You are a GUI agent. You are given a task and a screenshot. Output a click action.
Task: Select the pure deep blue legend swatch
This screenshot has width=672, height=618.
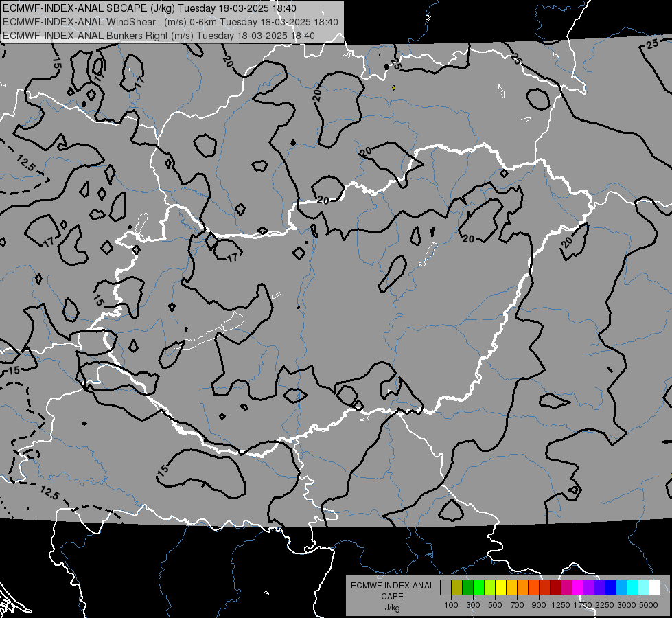click(x=611, y=588)
